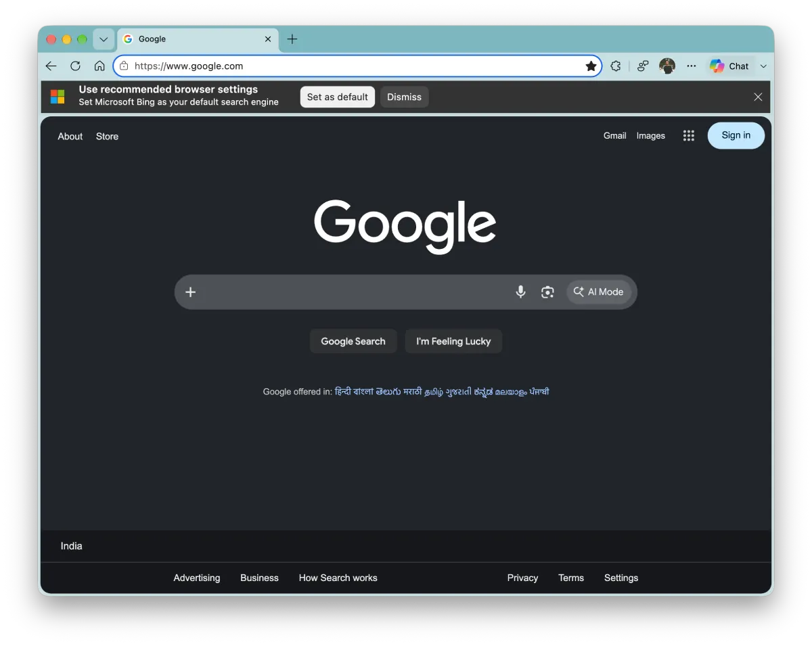Click the I'm Feeling Lucky button
The height and width of the screenshot is (646, 812).
tap(453, 341)
